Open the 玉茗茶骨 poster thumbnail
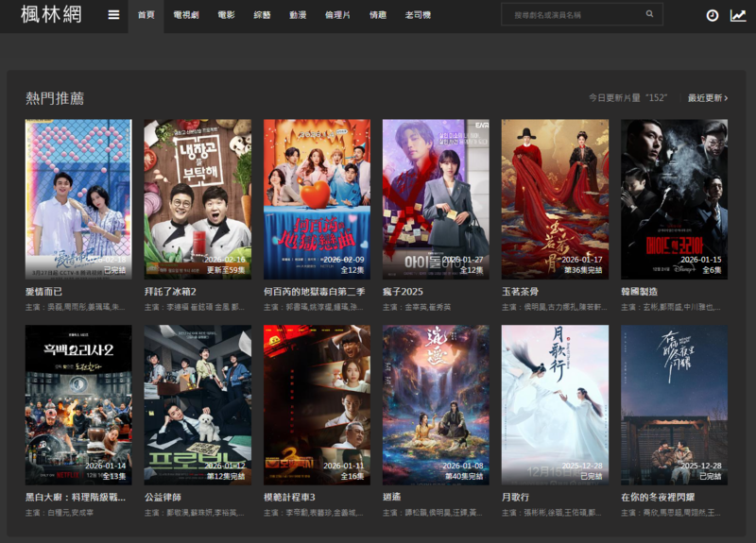This screenshot has height=543, width=756. 555,198
